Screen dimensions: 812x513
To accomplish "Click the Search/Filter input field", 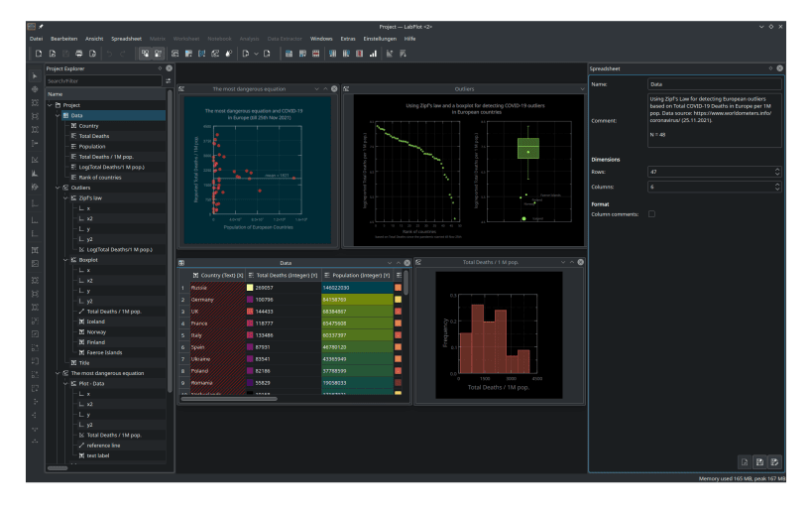I will coord(103,80).
